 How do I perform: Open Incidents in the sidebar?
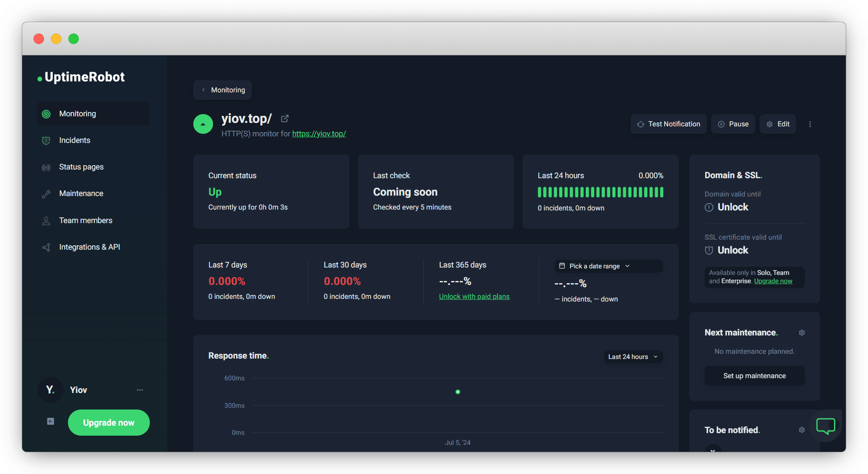click(74, 140)
